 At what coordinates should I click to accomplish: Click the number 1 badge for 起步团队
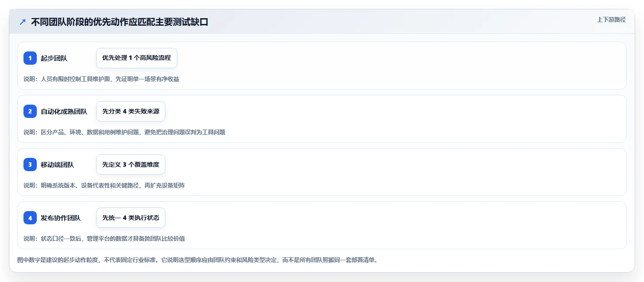[30, 58]
